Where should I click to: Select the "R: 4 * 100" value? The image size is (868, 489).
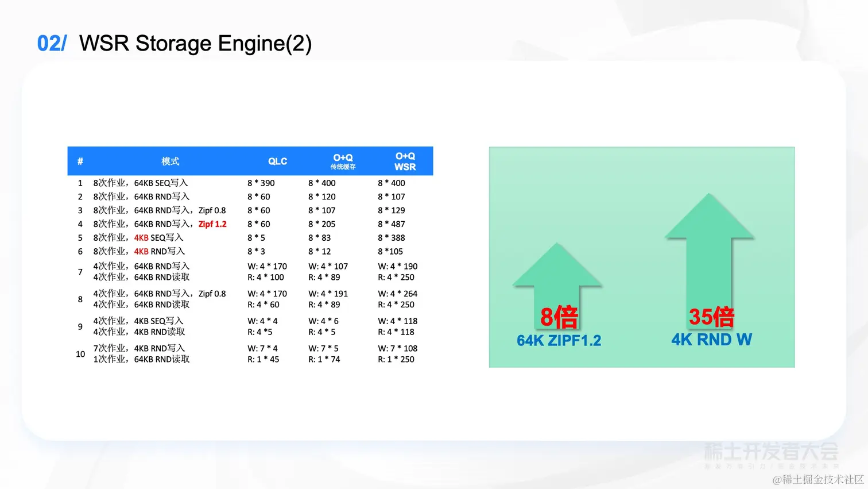pos(266,277)
